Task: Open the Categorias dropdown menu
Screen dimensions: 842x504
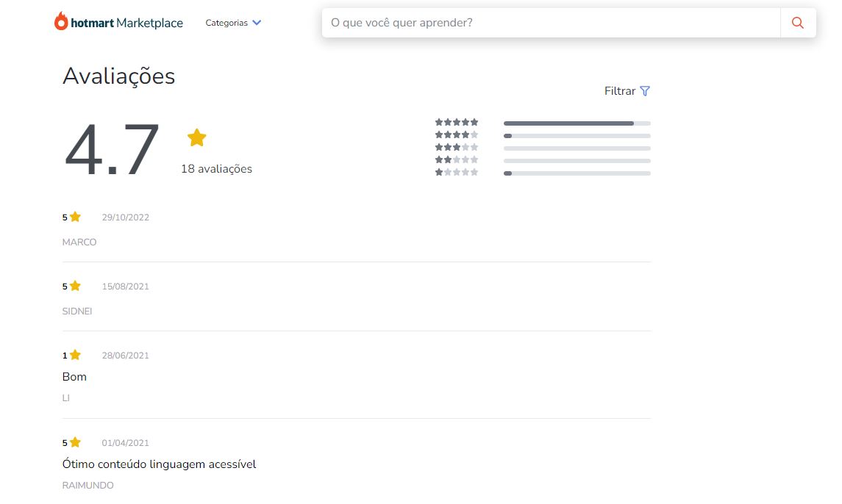Action: (x=226, y=23)
